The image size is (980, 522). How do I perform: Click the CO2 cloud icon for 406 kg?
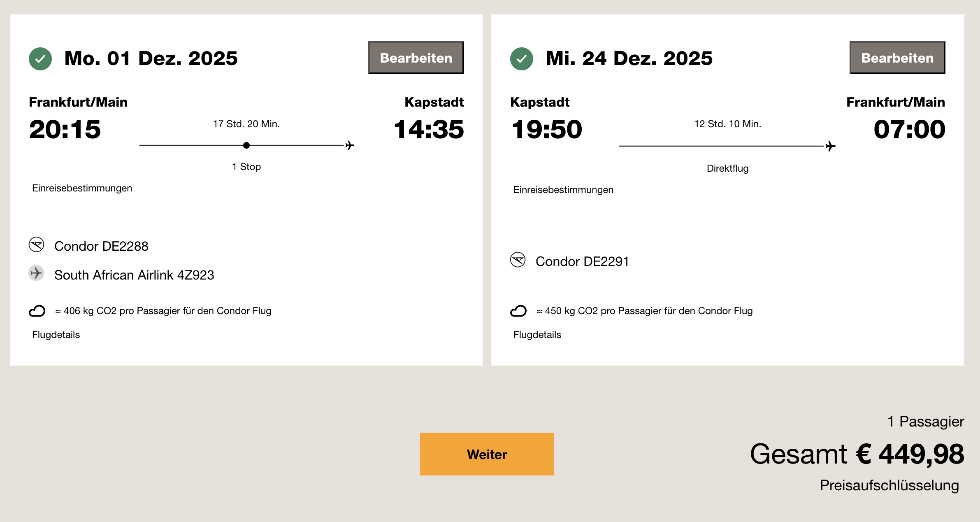(37, 311)
